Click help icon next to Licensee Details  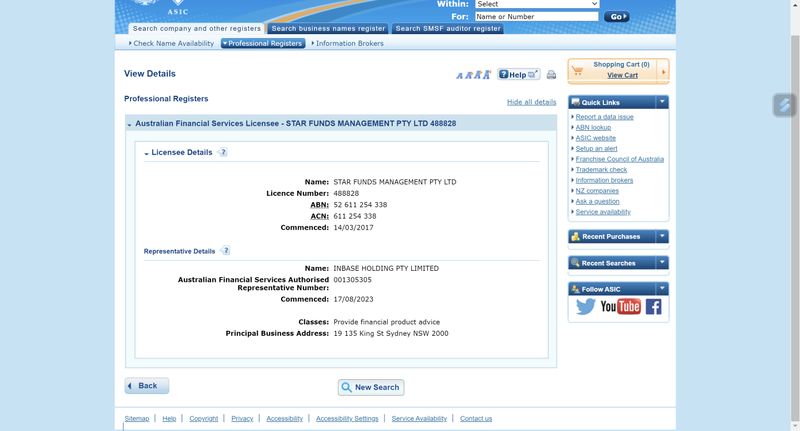pyautogui.click(x=223, y=152)
